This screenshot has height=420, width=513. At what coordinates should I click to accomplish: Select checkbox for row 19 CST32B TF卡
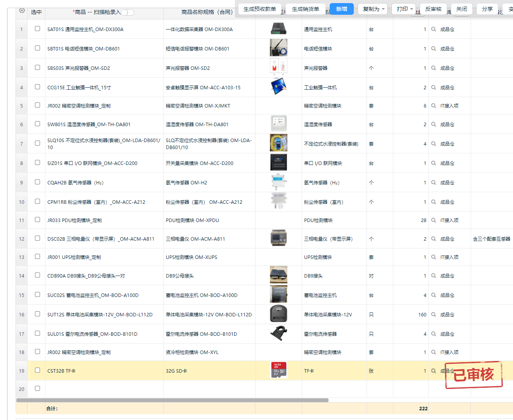37,370
